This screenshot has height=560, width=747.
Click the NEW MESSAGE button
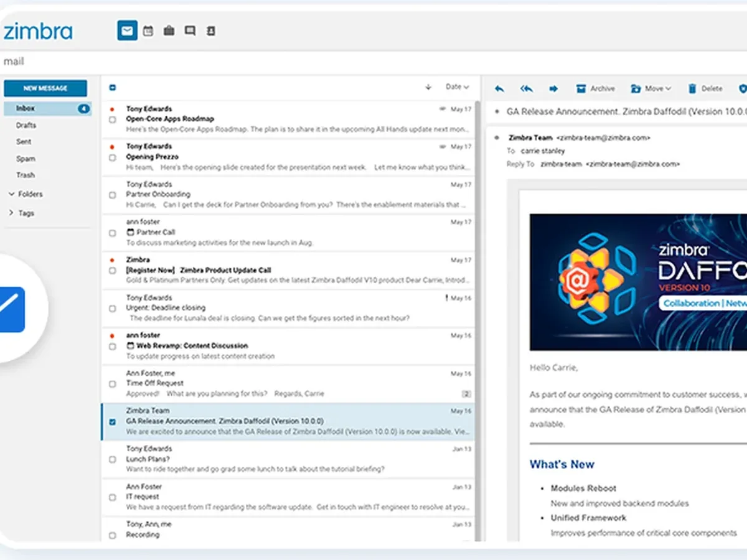point(45,88)
